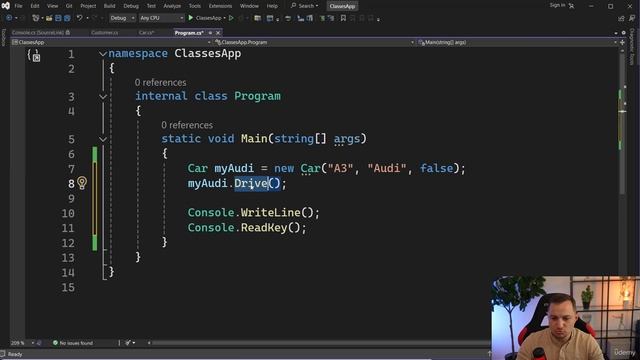Screen dimensions: 640x360
Task: Click the Navigate Backward toolbar icon
Action: [x=9, y=18]
